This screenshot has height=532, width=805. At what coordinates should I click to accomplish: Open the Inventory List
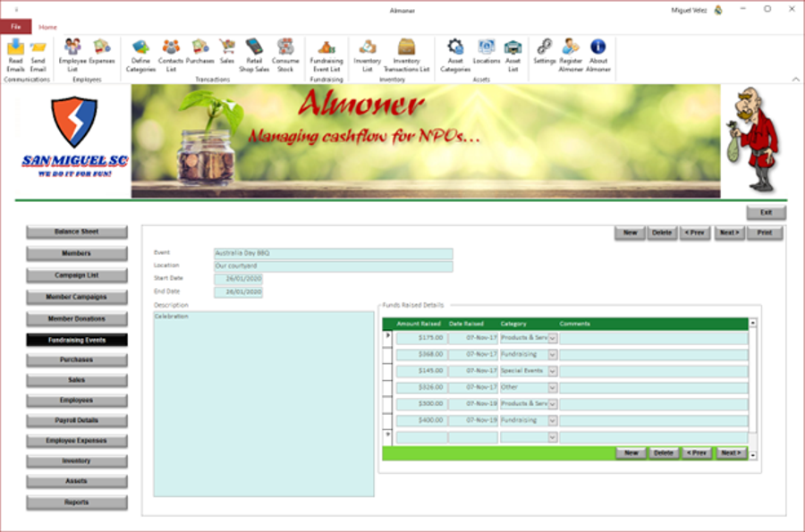(367, 55)
